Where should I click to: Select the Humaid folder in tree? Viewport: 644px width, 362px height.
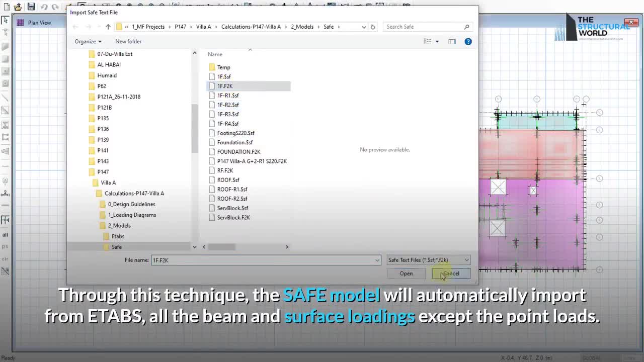click(107, 75)
